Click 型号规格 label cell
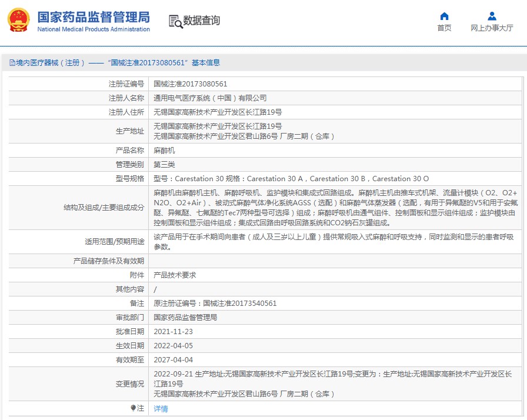This screenshot has width=527, height=420. [78, 178]
